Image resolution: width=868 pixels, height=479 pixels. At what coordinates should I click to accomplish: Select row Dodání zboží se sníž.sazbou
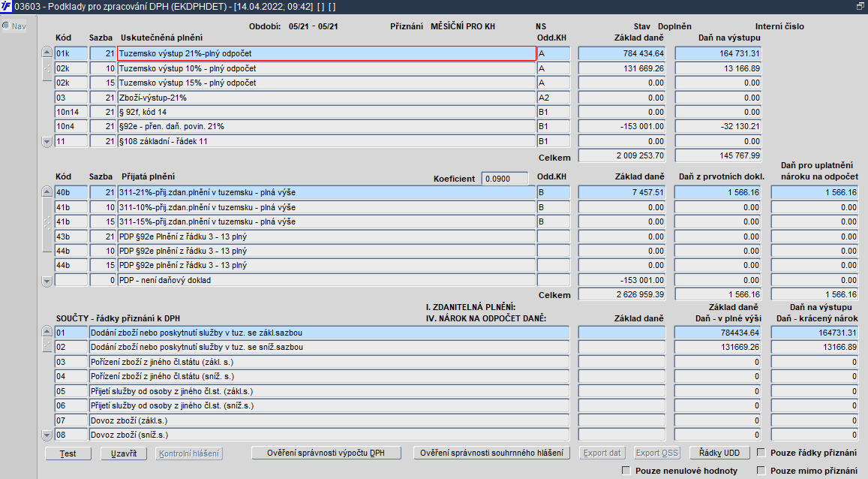click(329, 348)
